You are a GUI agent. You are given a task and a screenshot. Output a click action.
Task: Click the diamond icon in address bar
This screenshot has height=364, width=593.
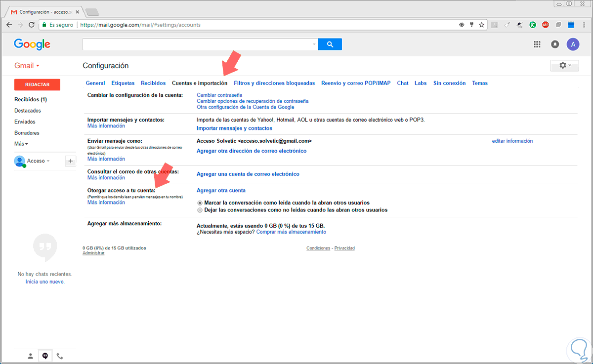[x=462, y=25]
